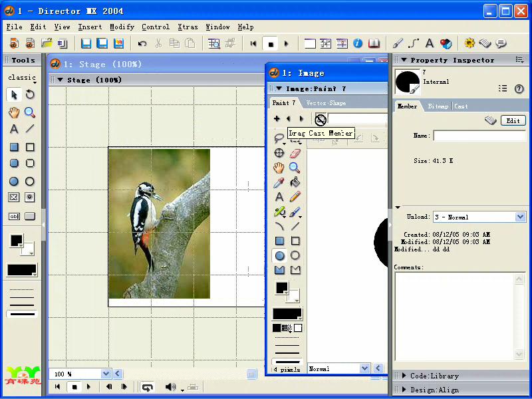Open foreground color chip in Tools panel
532x399 pixels.
tap(17, 241)
